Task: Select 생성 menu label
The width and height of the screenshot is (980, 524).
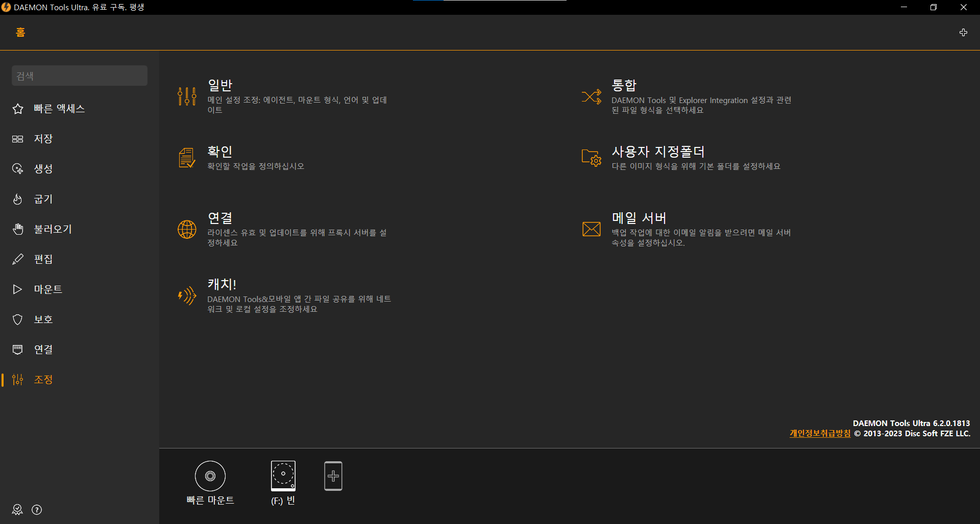Action: 43,169
